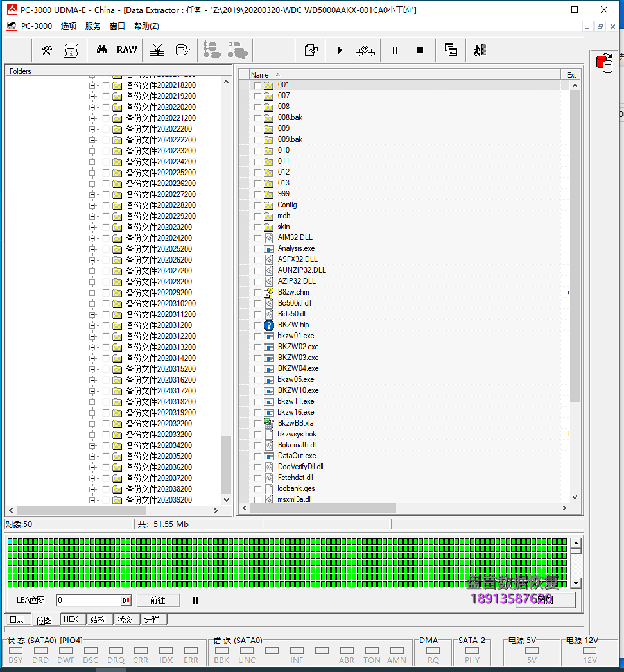Check the box for 备份文件202039200

[x=106, y=500]
